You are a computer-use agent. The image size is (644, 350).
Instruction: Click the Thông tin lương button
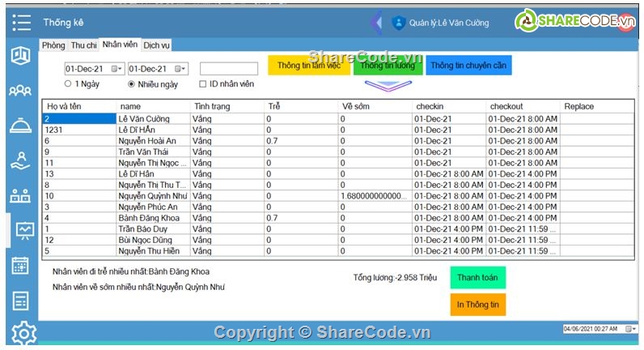point(388,66)
